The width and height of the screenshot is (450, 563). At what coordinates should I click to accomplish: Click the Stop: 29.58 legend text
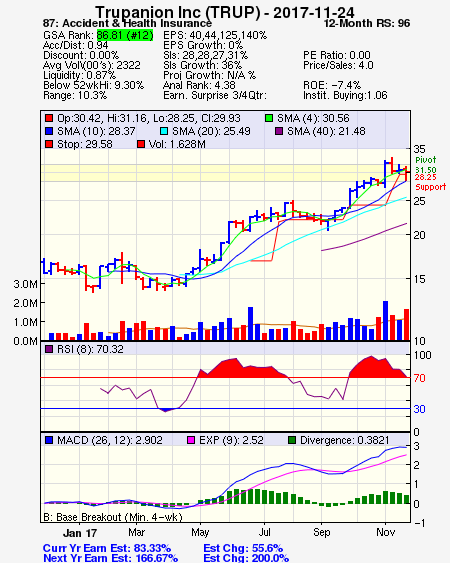(84, 144)
